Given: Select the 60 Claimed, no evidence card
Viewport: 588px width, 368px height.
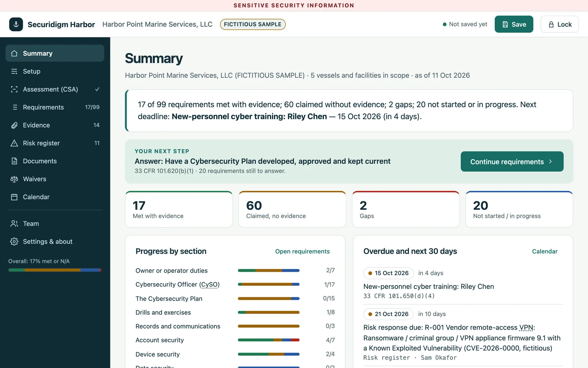Looking at the screenshot, I should coord(292,209).
